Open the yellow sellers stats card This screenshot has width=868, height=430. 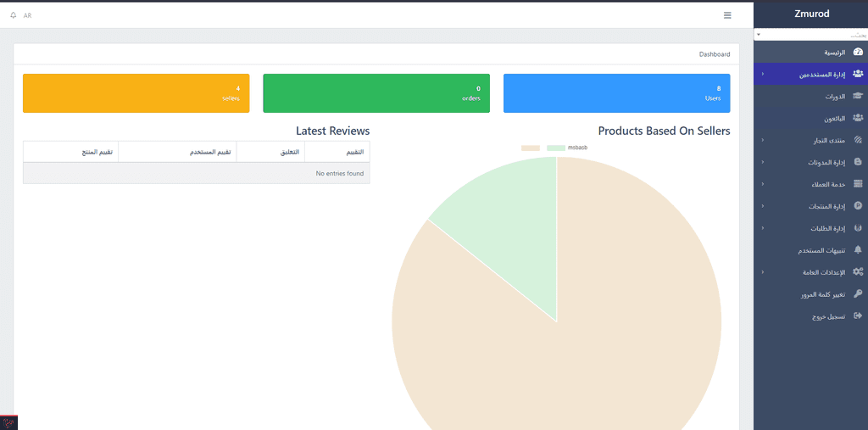136,93
